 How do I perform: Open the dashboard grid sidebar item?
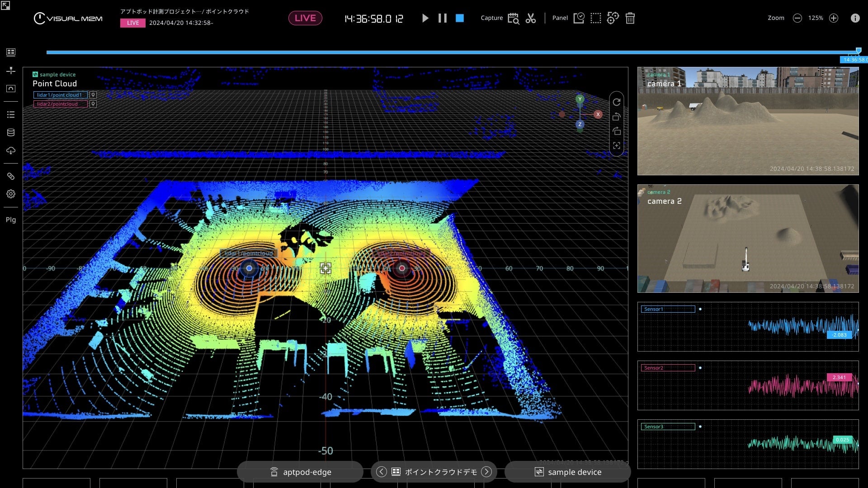pyautogui.click(x=11, y=52)
